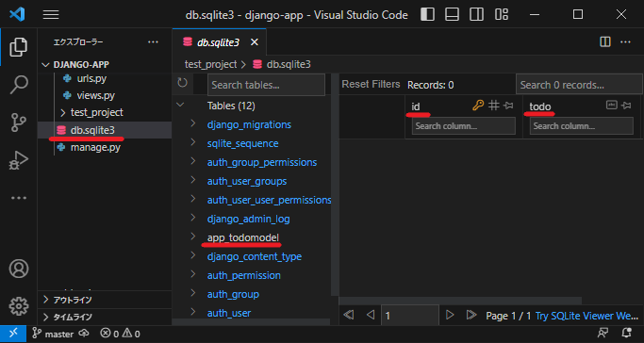Open the Search view in activity bar
Viewport: 644px width, 343px height.
19,85
